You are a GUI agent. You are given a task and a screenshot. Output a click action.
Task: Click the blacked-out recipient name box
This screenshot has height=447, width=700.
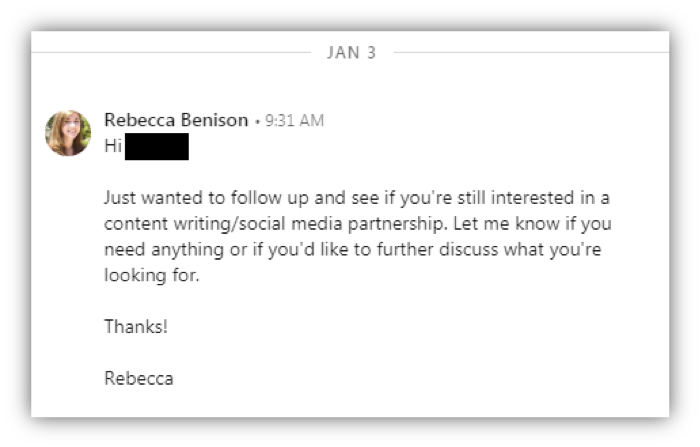click(x=157, y=146)
